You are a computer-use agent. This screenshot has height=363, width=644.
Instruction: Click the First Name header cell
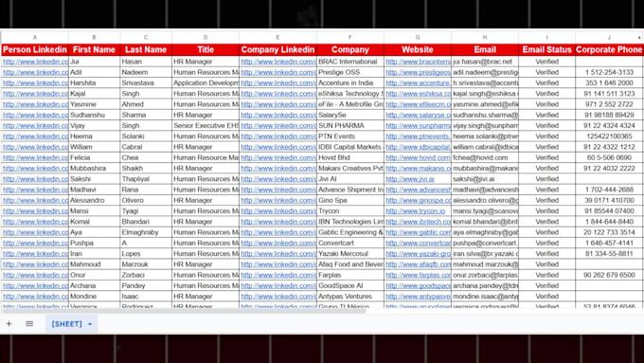click(94, 49)
